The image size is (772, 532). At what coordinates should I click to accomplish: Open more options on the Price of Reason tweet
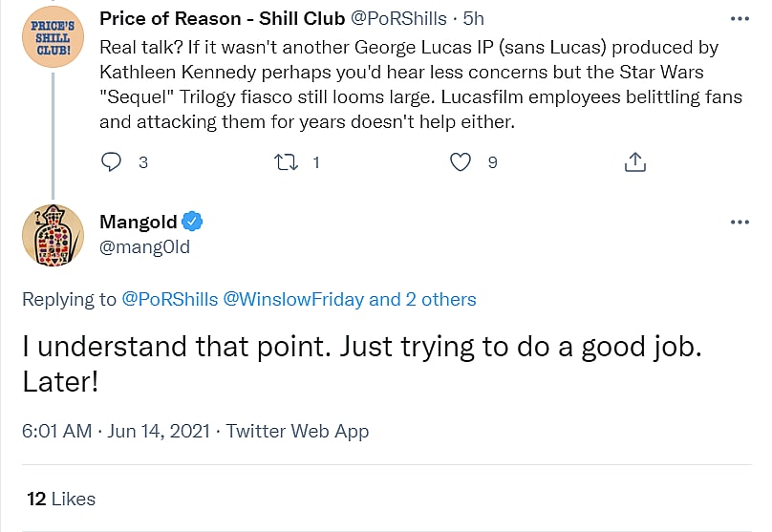(740, 19)
